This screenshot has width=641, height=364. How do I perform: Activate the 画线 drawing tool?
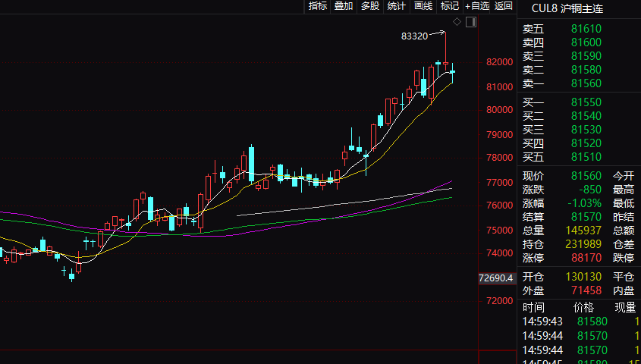click(423, 6)
